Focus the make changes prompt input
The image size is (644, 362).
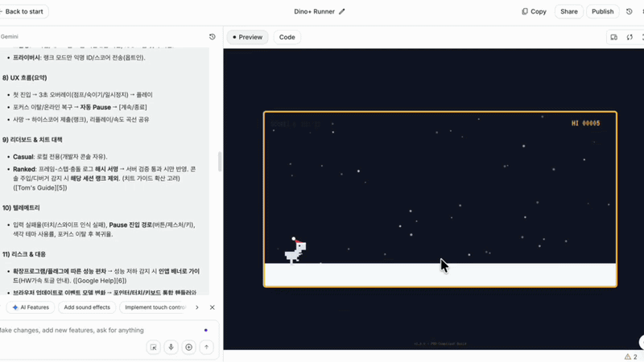pyautogui.click(x=98, y=330)
